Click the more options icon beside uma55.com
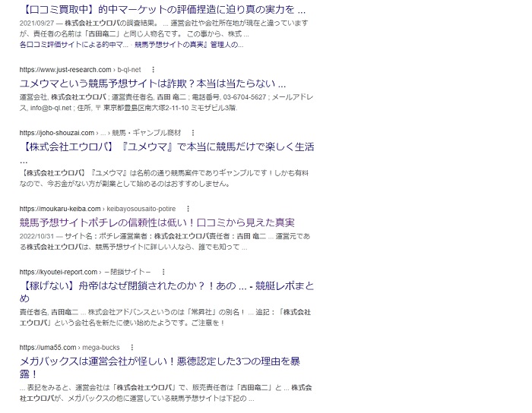 click(x=132, y=348)
